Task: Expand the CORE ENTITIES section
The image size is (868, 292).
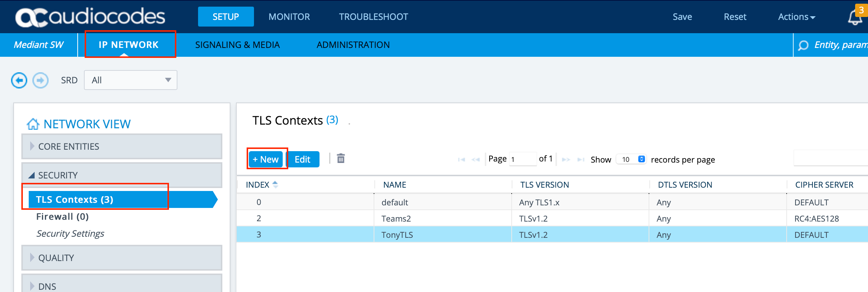Action: [x=122, y=146]
